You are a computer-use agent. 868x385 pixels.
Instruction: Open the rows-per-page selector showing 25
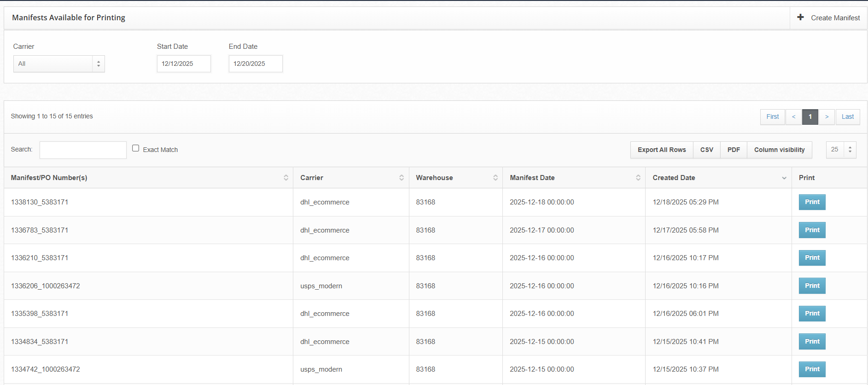click(841, 150)
